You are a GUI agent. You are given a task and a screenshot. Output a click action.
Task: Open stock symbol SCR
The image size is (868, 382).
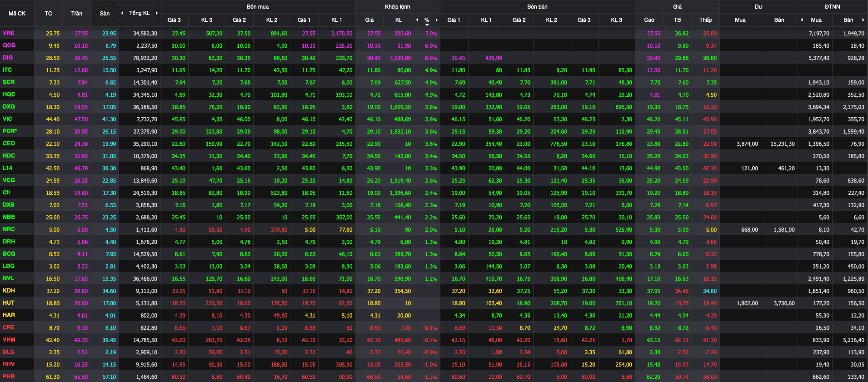point(9,82)
